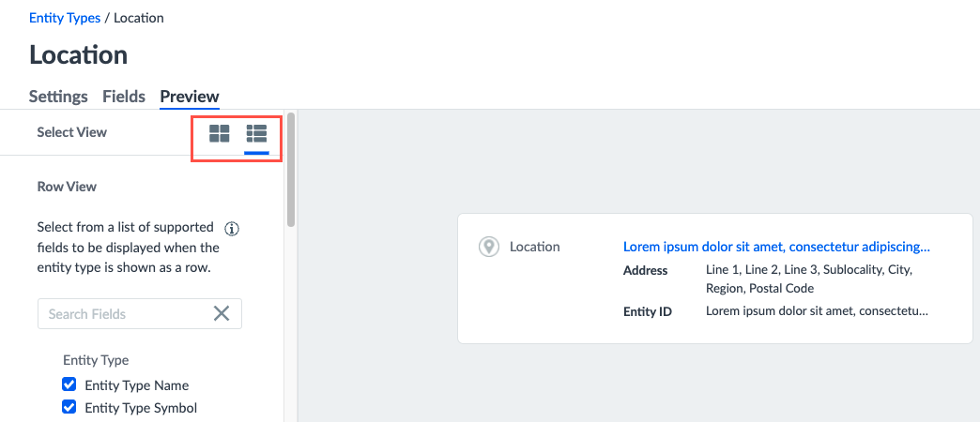The image size is (980, 422).
Task: Click the Location preview card
Action: (715, 279)
